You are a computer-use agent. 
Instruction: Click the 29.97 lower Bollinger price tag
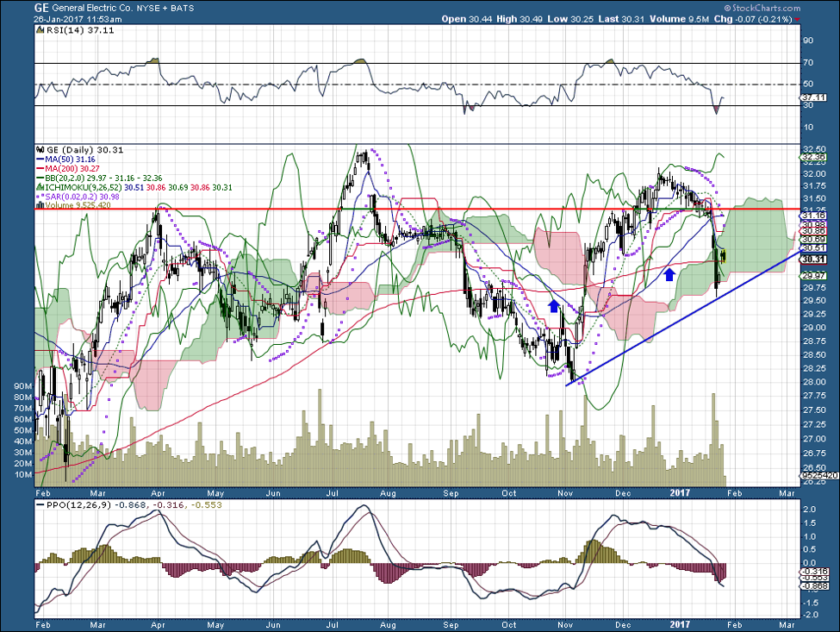pyautogui.click(x=814, y=276)
